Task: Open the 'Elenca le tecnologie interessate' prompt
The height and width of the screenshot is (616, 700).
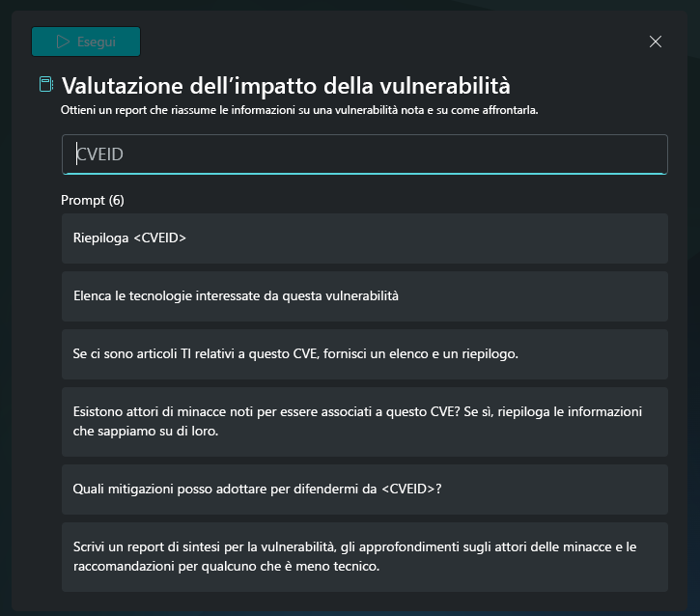Action: coord(364,296)
